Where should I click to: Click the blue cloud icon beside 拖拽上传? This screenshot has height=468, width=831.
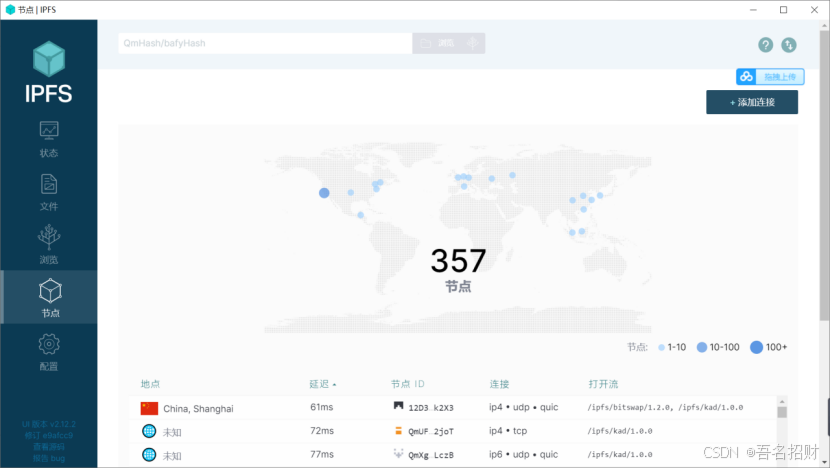click(746, 77)
